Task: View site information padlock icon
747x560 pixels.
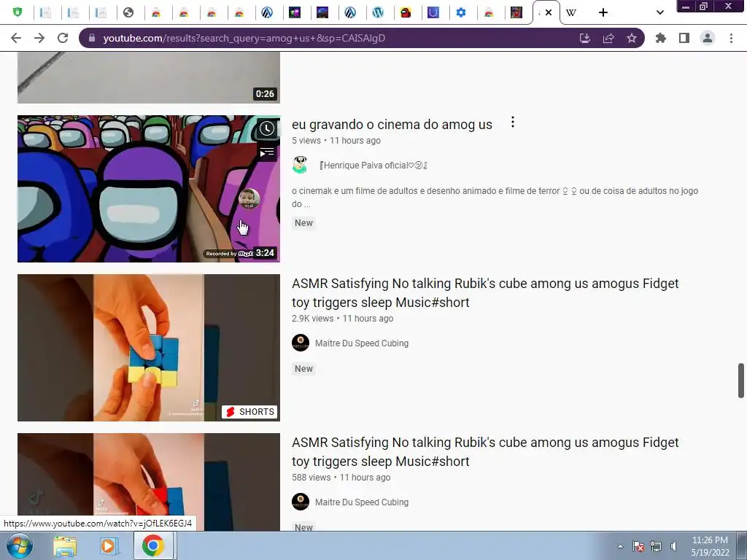Action: pos(92,38)
